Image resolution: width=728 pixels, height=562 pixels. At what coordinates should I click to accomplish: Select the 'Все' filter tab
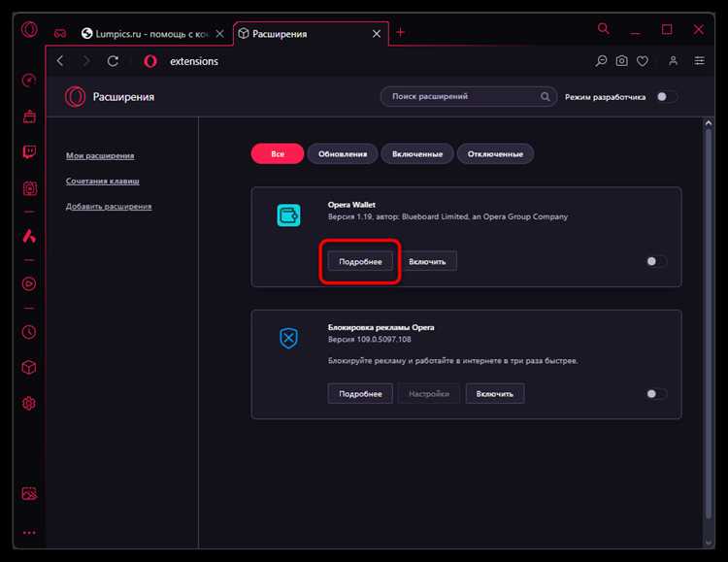[x=278, y=153]
